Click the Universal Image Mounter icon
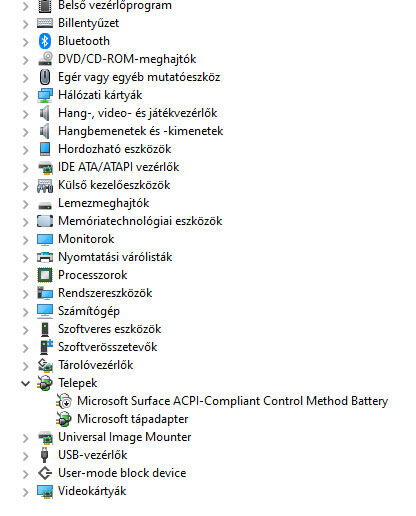The width and height of the screenshot is (416, 516). [x=45, y=437]
